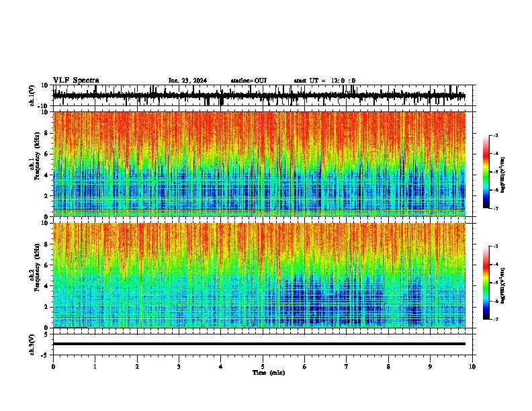Click time axis tick label "4"

(x=221, y=367)
